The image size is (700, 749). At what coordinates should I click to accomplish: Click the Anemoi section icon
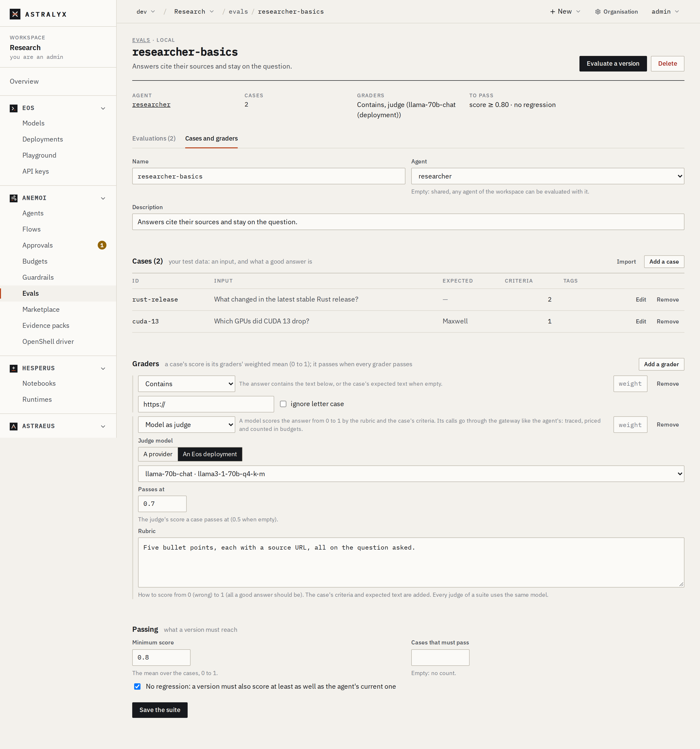click(x=14, y=198)
